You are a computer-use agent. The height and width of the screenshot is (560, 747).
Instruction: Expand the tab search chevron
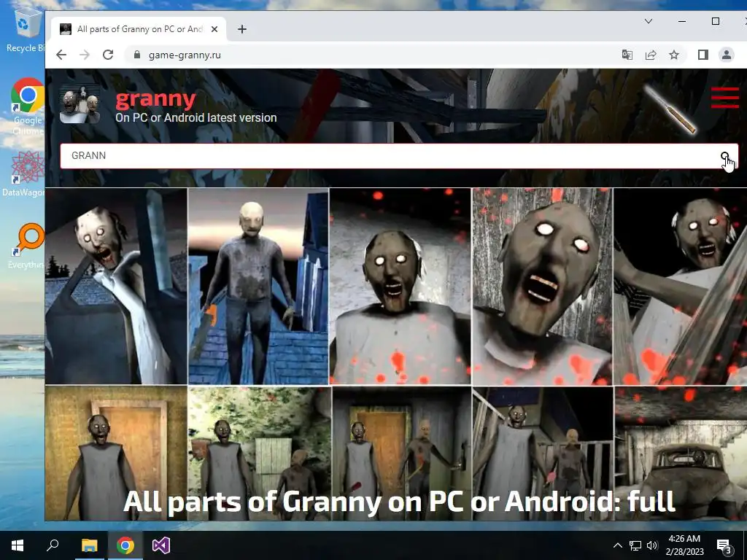[x=649, y=21]
